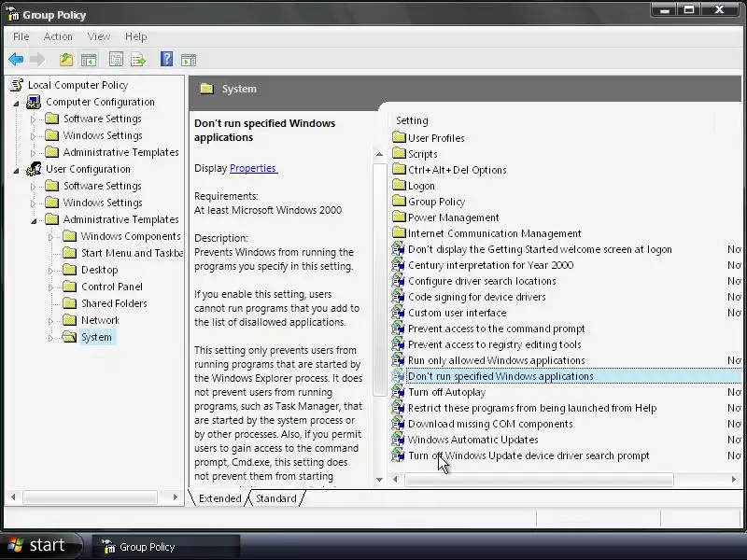Image resolution: width=747 pixels, height=560 pixels.
Task: Collapse the User Configuration node
Action: click(x=17, y=170)
